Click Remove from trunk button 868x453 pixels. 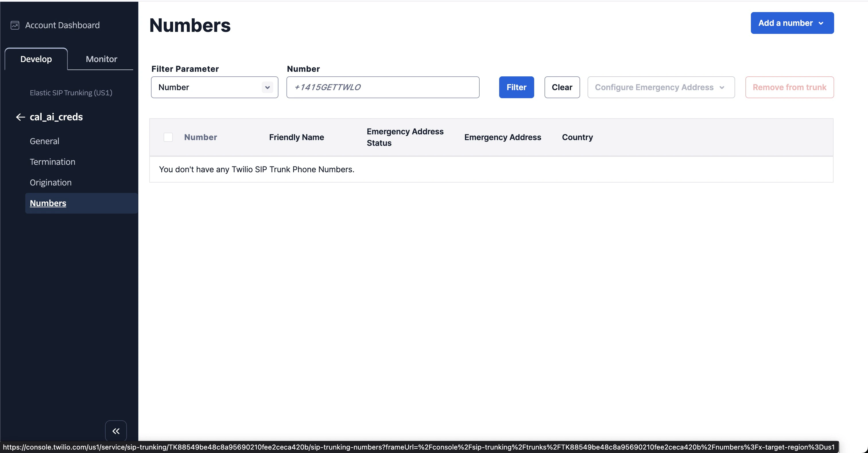(x=789, y=87)
